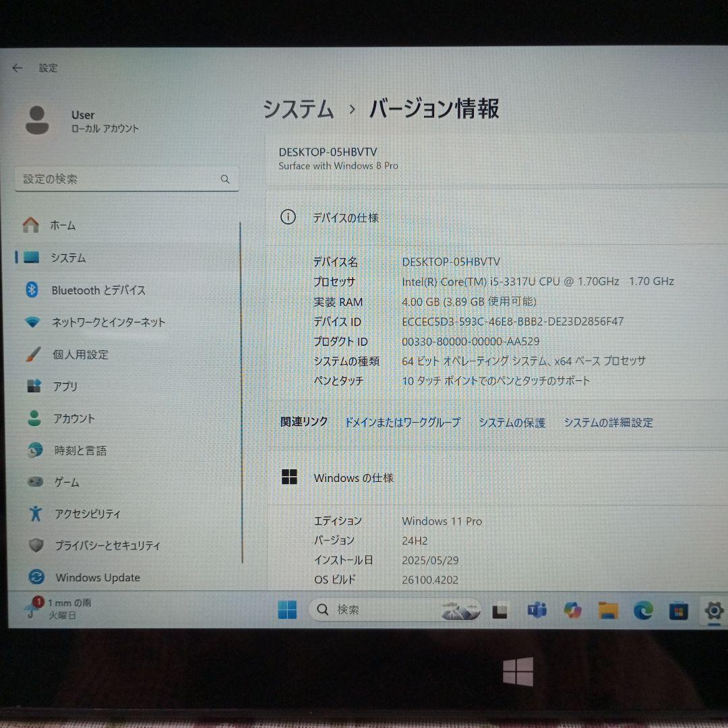Open File Explorer from taskbar
Image resolution: width=728 pixels, height=728 pixels.
(x=608, y=610)
